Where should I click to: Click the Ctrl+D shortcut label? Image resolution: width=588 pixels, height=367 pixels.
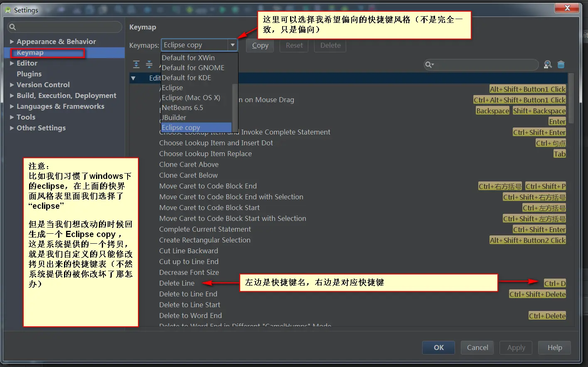point(555,283)
